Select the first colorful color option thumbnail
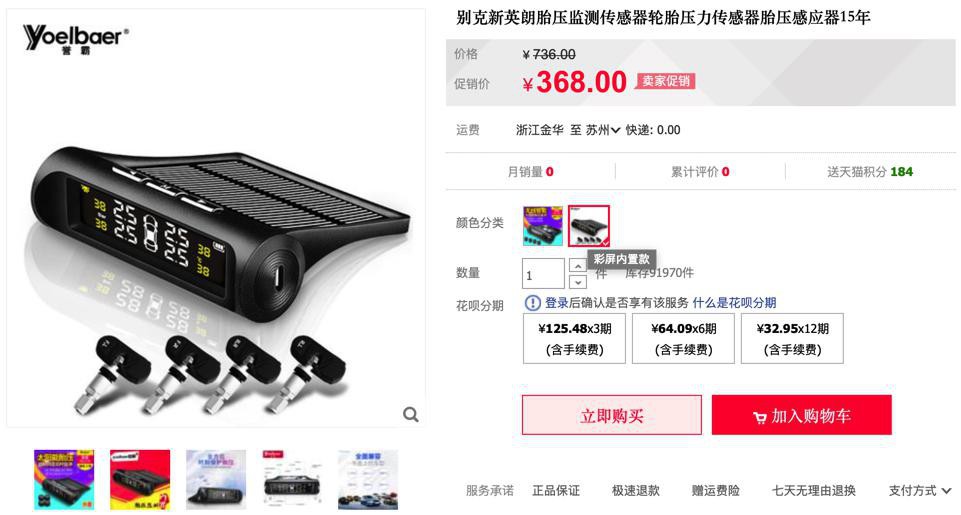The image size is (961, 515). pyautogui.click(x=542, y=226)
